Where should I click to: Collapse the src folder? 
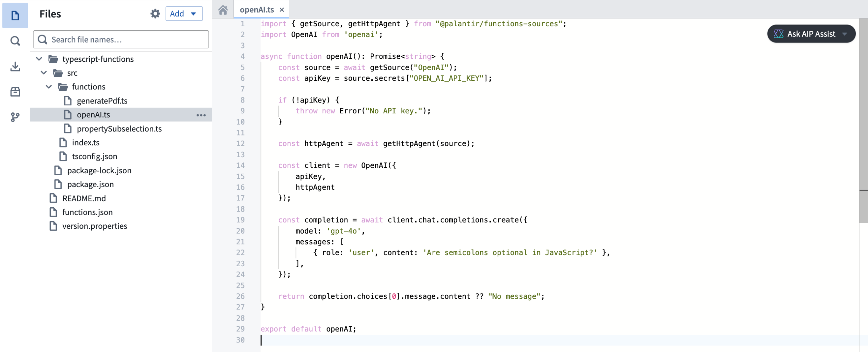[x=44, y=73]
